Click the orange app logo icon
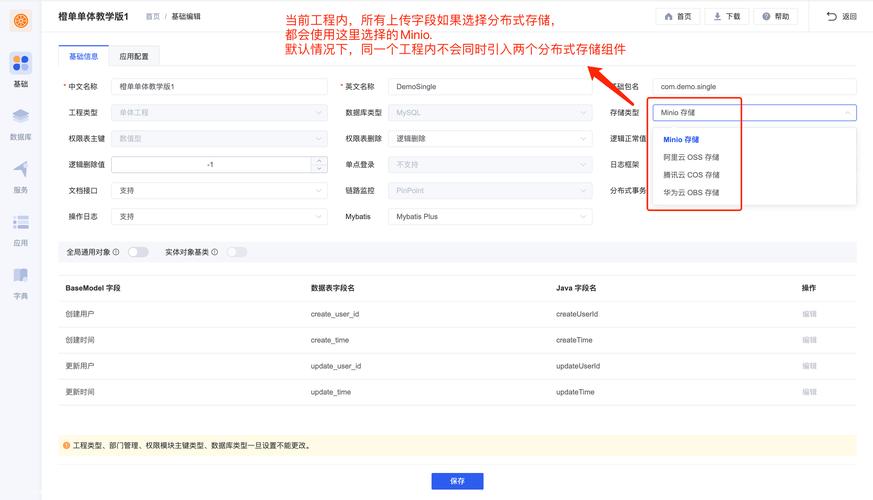873x500 pixels. 20,20
